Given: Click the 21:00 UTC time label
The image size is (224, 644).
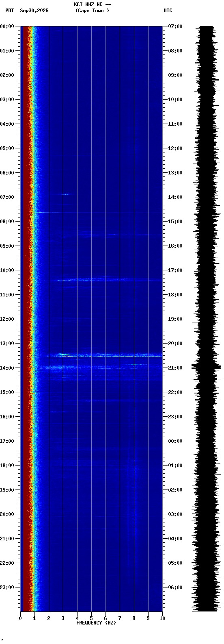Looking at the screenshot, I should pos(175,368).
